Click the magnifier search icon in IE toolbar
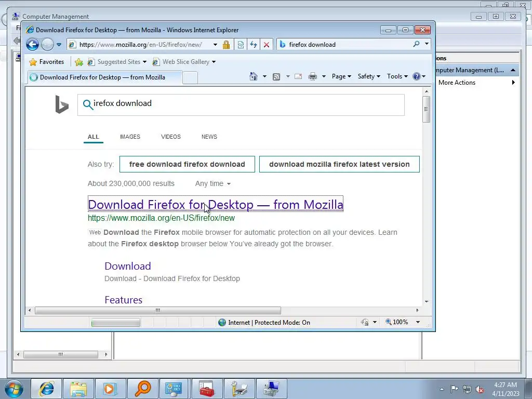The width and height of the screenshot is (532, 399). [416, 44]
